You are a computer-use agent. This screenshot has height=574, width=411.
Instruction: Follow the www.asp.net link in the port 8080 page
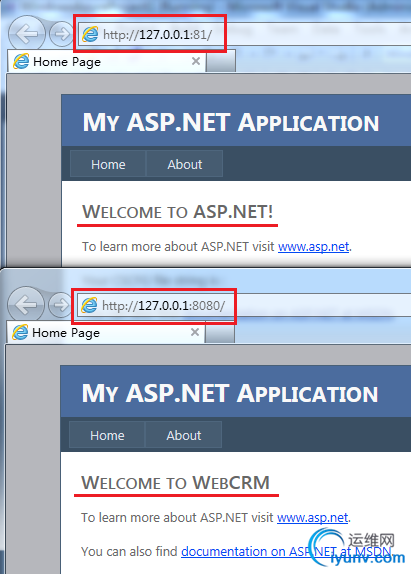[312, 518]
